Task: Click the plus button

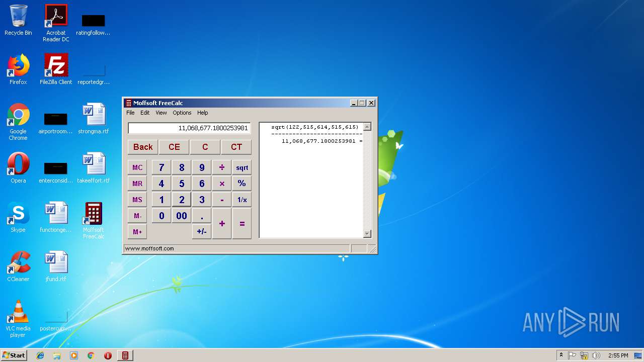Action: click(x=222, y=223)
